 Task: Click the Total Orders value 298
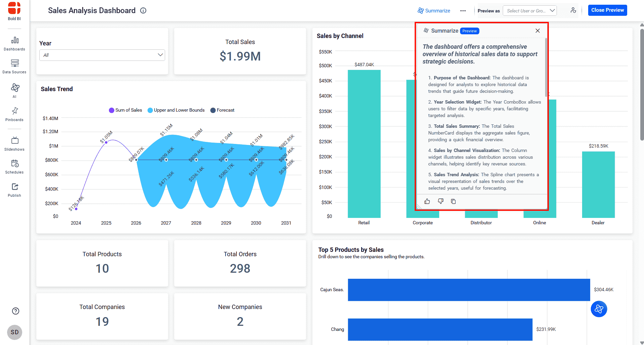240,269
